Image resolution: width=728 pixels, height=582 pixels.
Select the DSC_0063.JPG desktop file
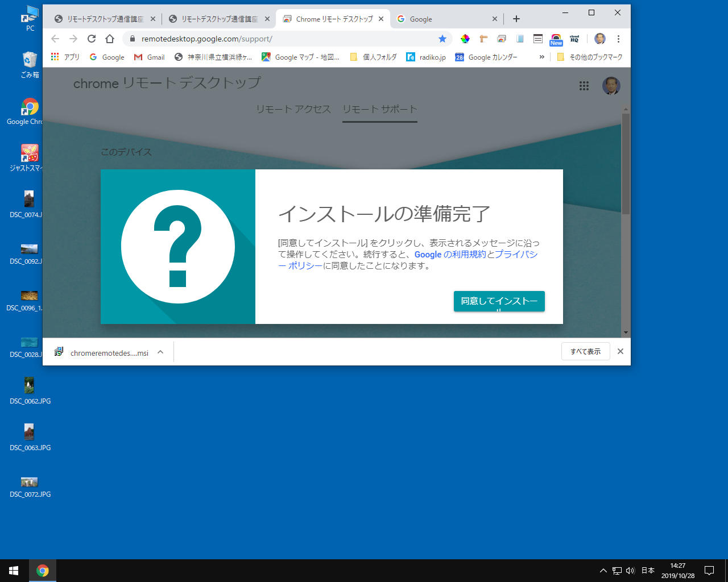pyautogui.click(x=30, y=438)
